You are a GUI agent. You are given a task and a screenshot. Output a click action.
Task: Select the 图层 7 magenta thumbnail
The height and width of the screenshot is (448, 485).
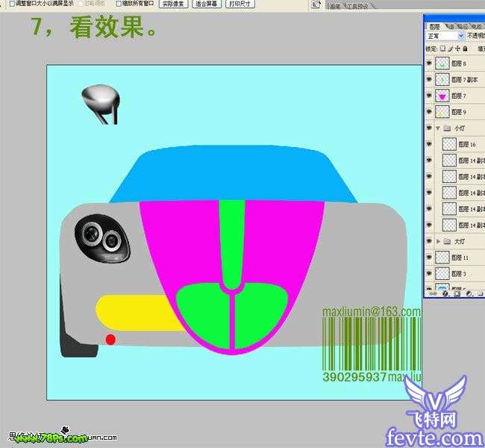point(442,96)
